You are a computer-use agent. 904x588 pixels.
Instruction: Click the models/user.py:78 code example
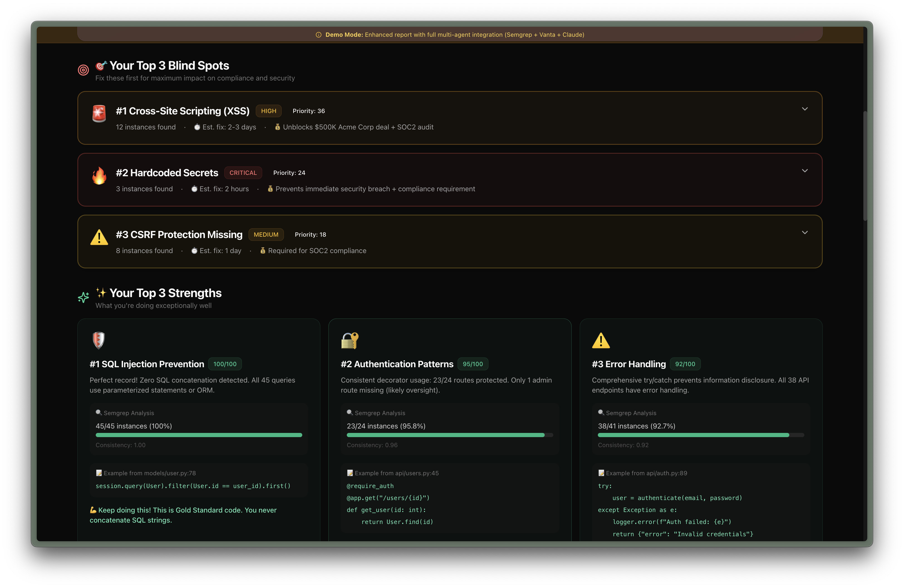coord(193,486)
